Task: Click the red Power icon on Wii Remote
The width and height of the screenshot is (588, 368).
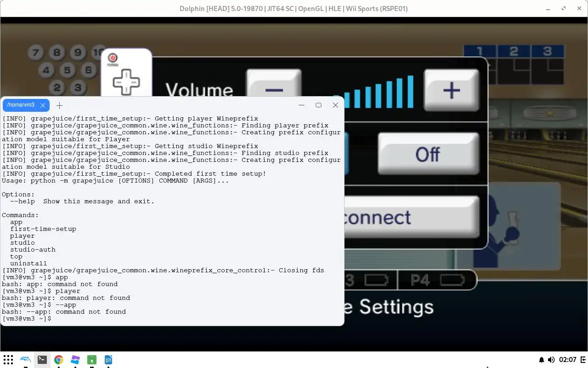Action: [113, 58]
